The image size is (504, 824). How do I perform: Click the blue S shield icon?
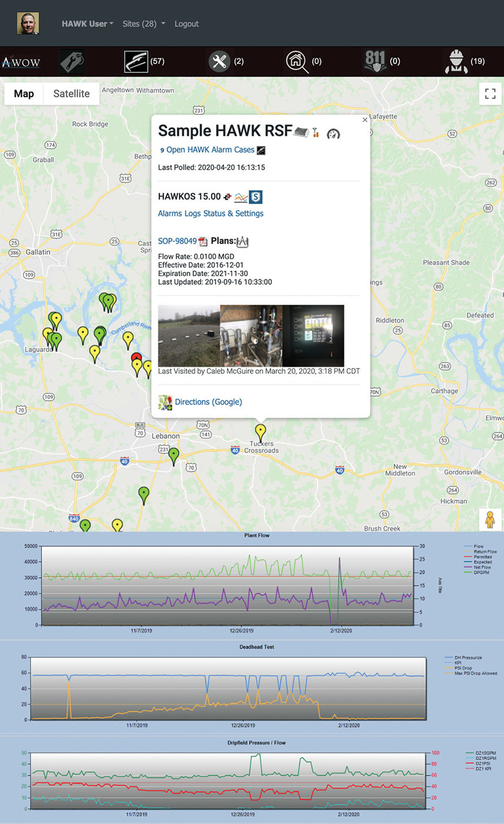point(255,197)
